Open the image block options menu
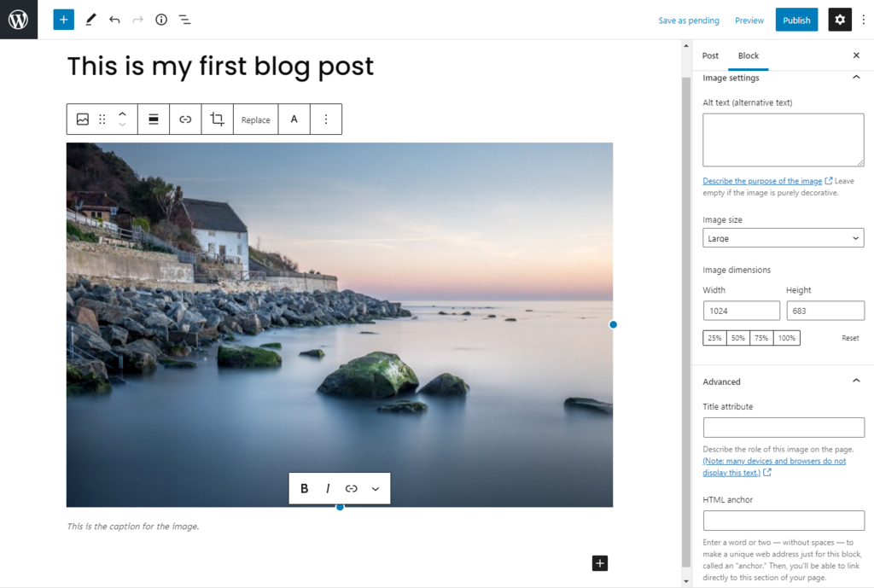The height and width of the screenshot is (588, 874). (x=325, y=119)
